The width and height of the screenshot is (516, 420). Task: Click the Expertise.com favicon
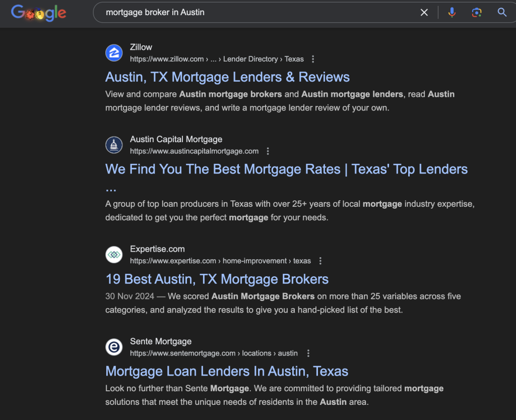click(114, 255)
